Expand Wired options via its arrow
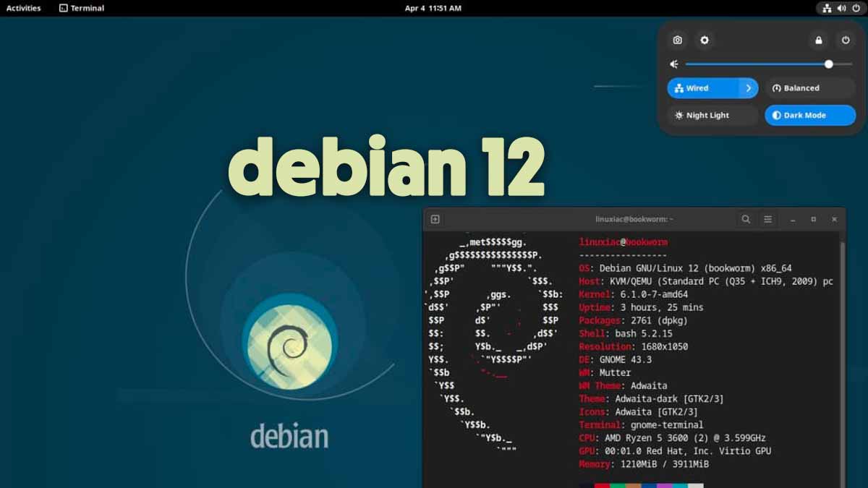This screenshot has width=868, height=488. pos(750,87)
